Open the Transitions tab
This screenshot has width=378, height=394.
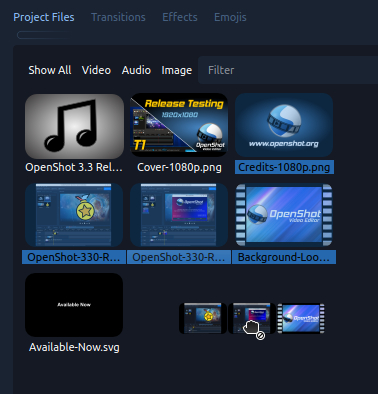[x=118, y=17]
